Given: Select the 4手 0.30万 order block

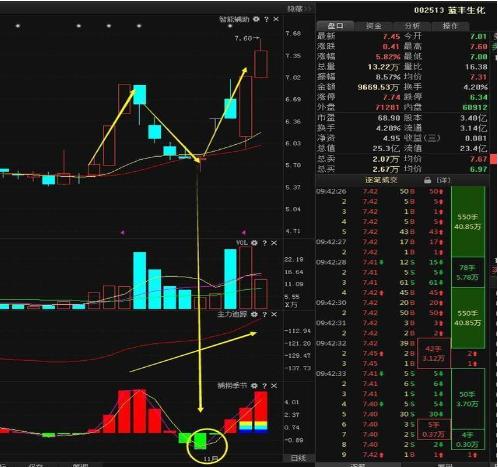Looking at the screenshot, I should (467, 439).
